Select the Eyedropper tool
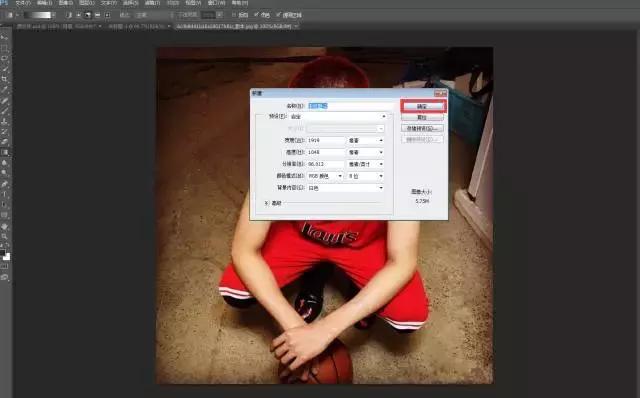This screenshot has height=398, width=640. [x=5, y=89]
